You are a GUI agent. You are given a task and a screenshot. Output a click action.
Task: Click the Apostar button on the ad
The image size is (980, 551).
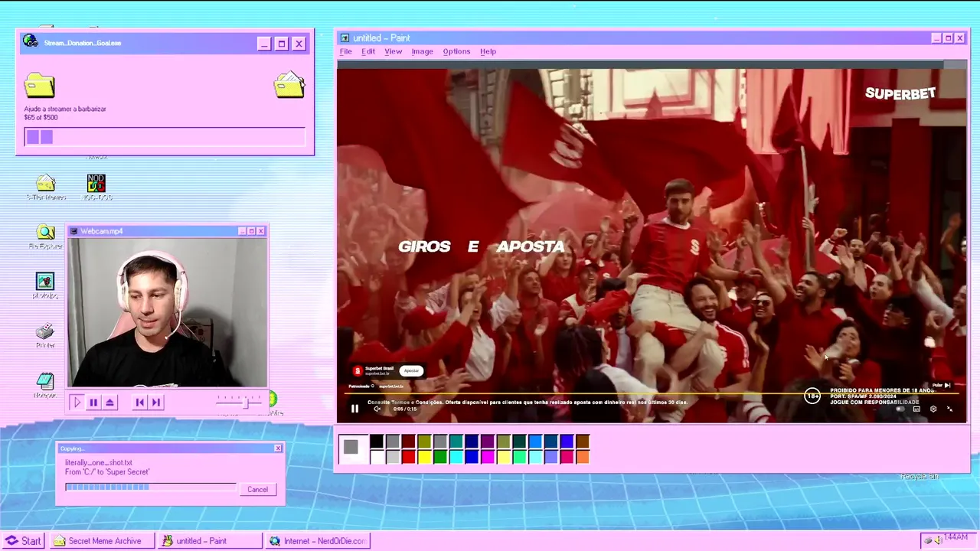click(x=412, y=370)
